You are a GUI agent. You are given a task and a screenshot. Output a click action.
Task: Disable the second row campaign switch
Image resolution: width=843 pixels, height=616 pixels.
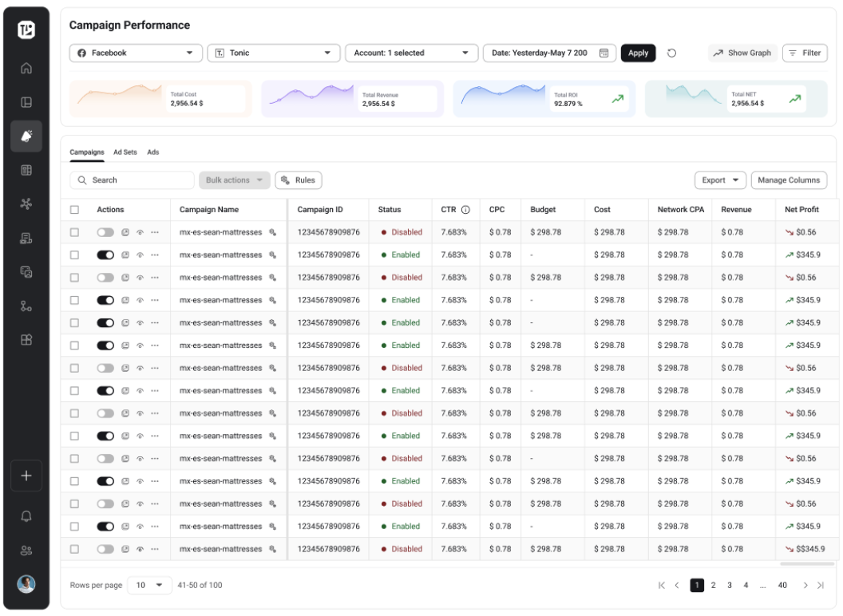[105, 255]
